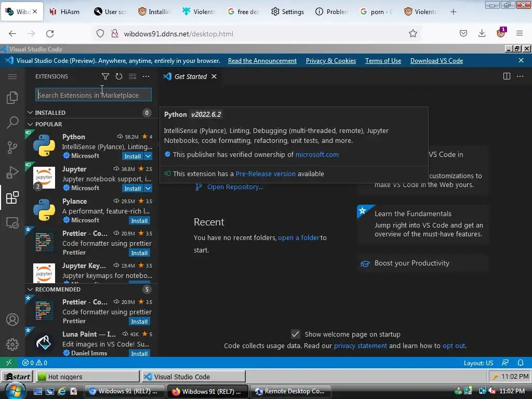Click the open a folder link
532x399 pixels.
tap(299, 237)
